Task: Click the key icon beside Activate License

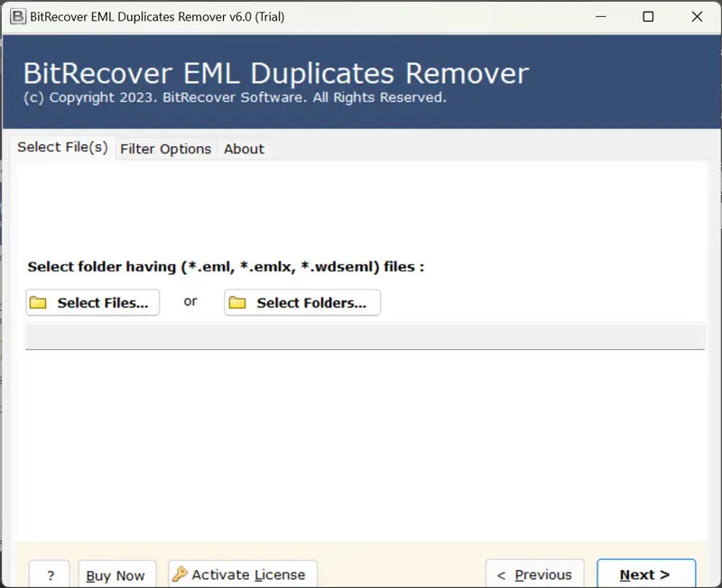Action: [180, 574]
